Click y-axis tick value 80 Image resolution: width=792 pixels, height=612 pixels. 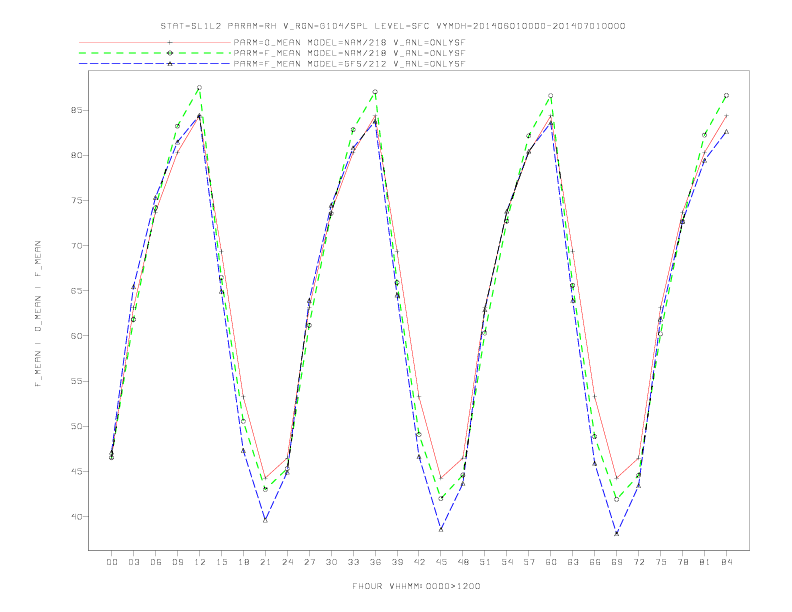[77, 155]
